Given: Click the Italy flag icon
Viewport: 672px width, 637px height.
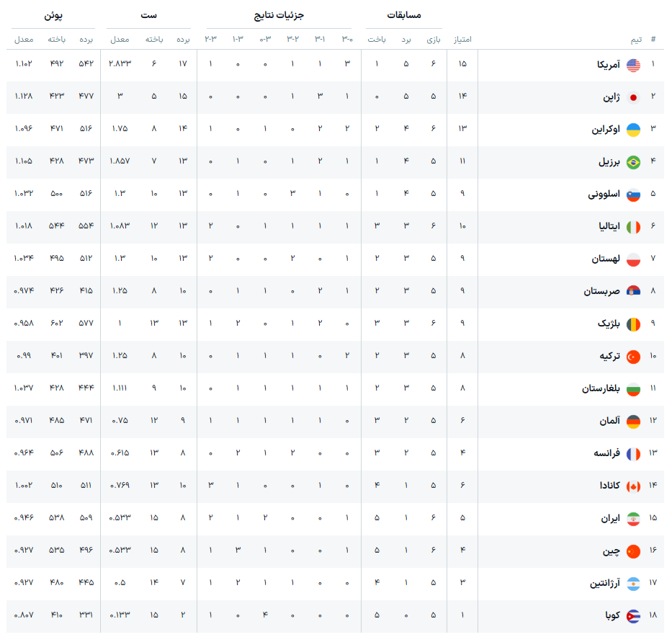Looking at the screenshot, I should (x=633, y=227).
